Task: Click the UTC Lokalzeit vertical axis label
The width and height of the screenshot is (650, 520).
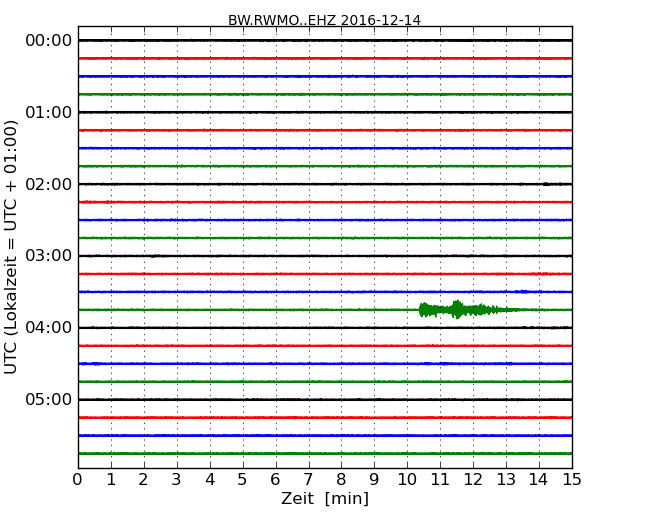Action: click(11, 247)
